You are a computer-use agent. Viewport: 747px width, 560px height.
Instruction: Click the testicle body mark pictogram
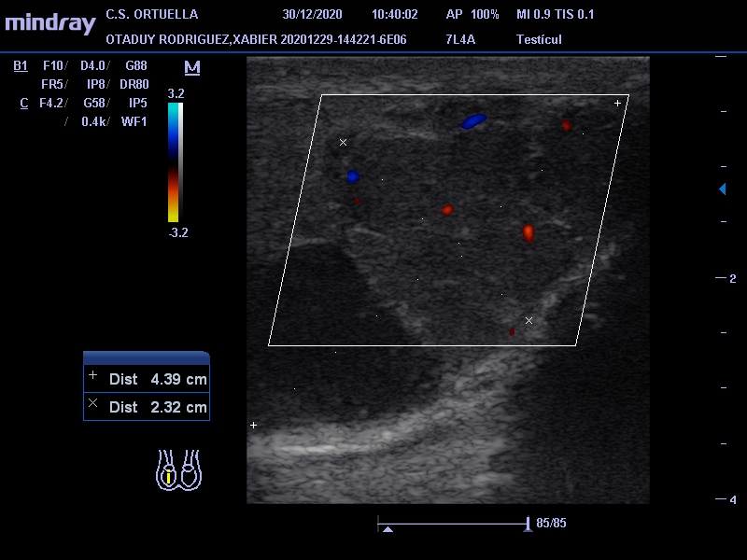tap(178, 469)
